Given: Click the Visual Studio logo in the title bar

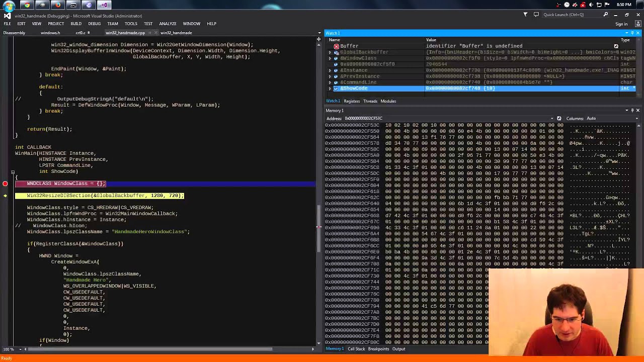Looking at the screenshot, I should click(x=7, y=16).
